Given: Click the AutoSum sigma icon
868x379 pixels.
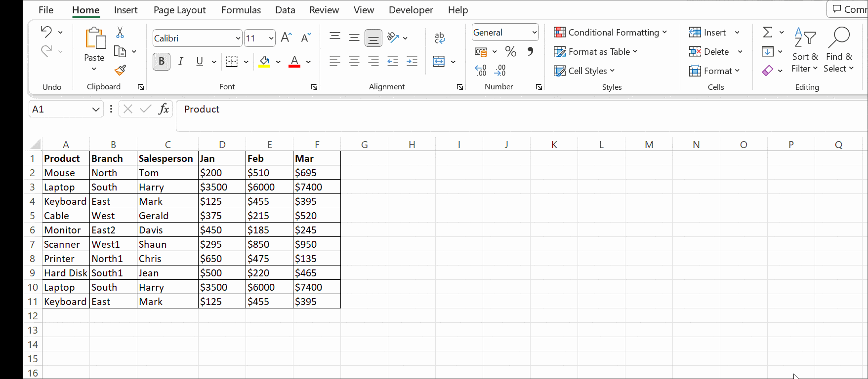Looking at the screenshot, I should coord(767,33).
